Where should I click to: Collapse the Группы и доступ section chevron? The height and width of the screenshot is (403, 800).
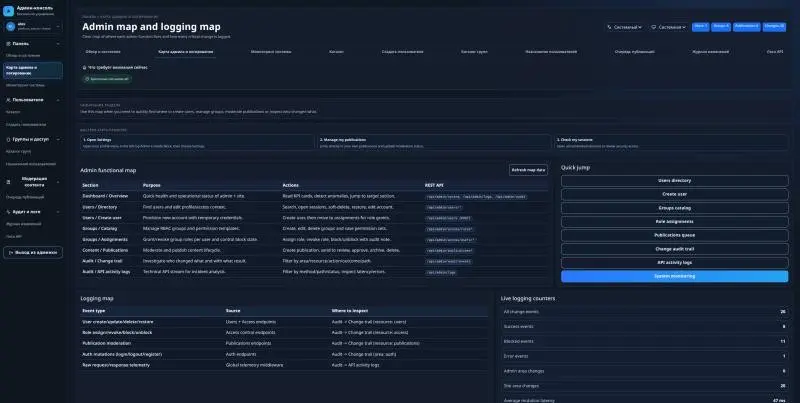click(58, 139)
